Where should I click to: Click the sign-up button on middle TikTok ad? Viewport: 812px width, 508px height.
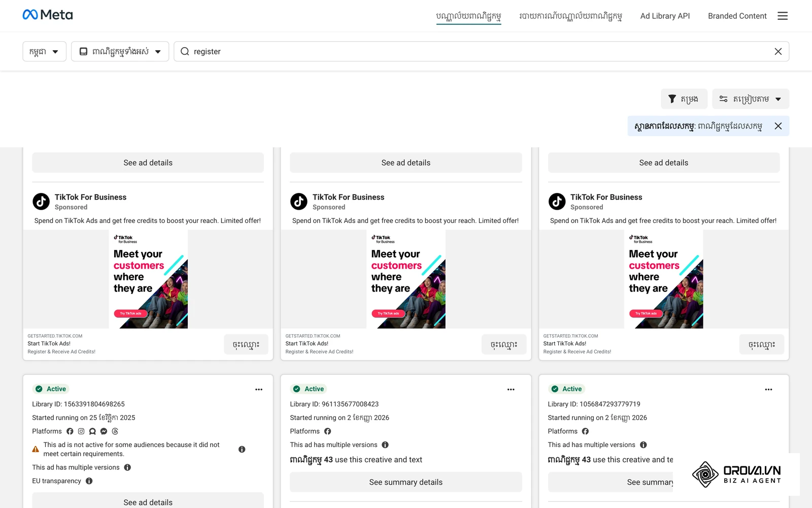(504, 344)
